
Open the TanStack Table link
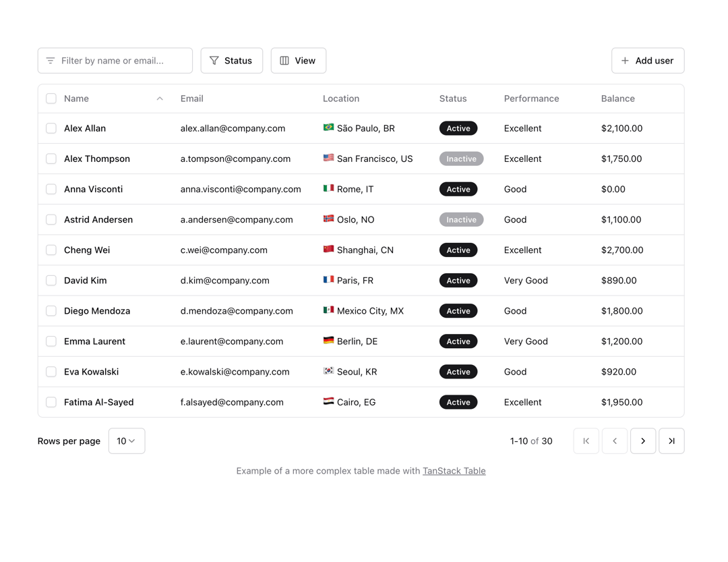[454, 471]
